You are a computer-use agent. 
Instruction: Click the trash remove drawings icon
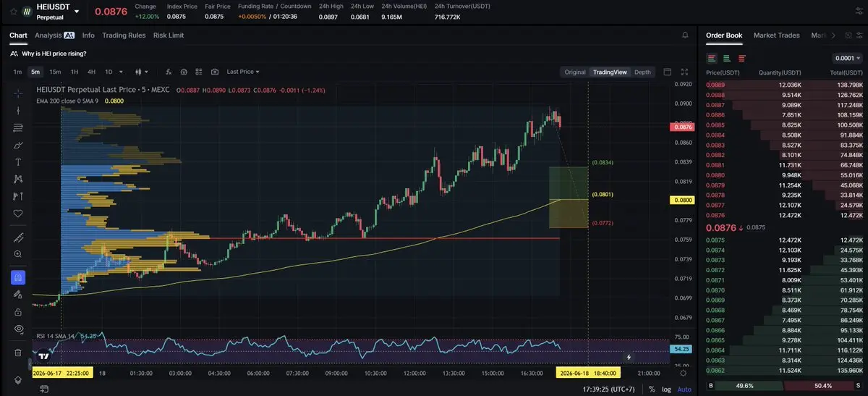coord(18,353)
